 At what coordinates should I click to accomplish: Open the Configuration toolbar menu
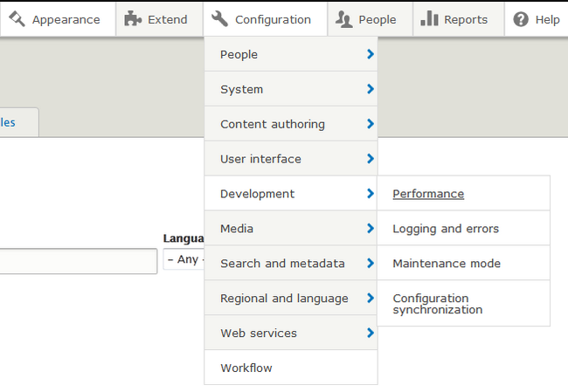pyautogui.click(x=265, y=19)
